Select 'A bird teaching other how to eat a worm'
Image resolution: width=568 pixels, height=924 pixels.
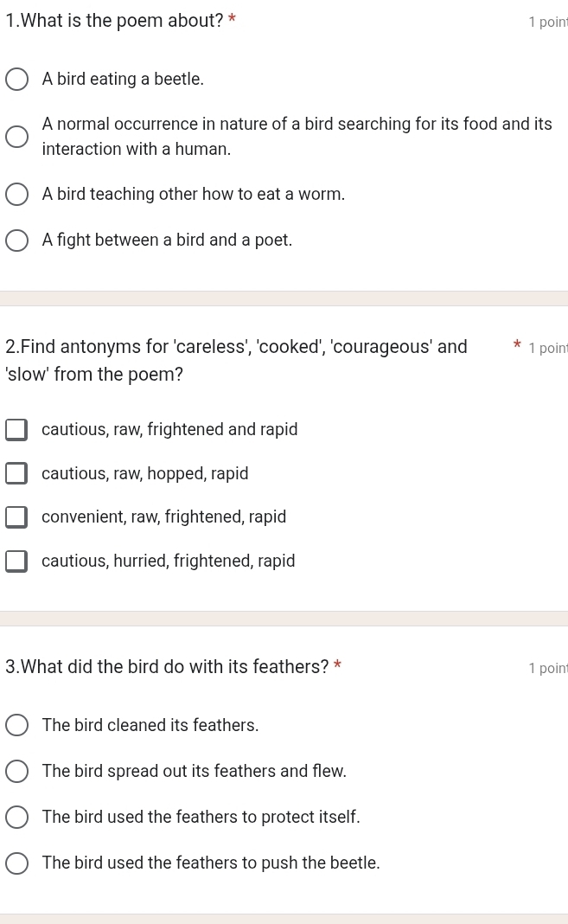coord(17,195)
